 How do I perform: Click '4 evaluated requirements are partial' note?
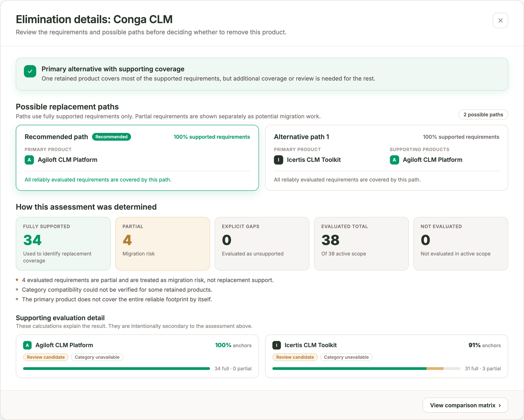pos(148,280)
